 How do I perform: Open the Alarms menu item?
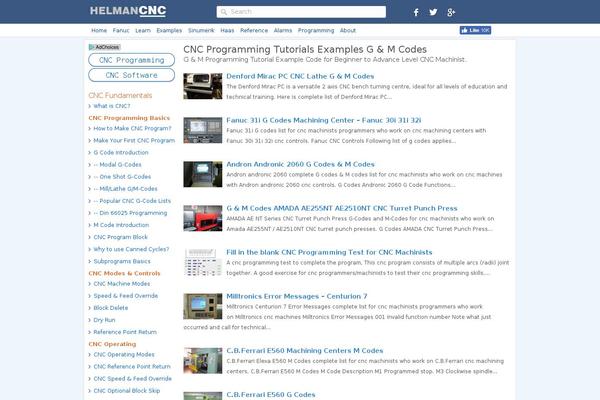coord(283,30)
